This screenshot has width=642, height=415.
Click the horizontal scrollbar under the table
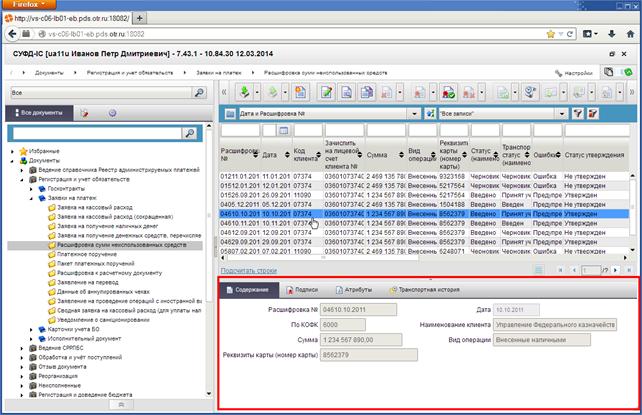[x=423, y=258]
